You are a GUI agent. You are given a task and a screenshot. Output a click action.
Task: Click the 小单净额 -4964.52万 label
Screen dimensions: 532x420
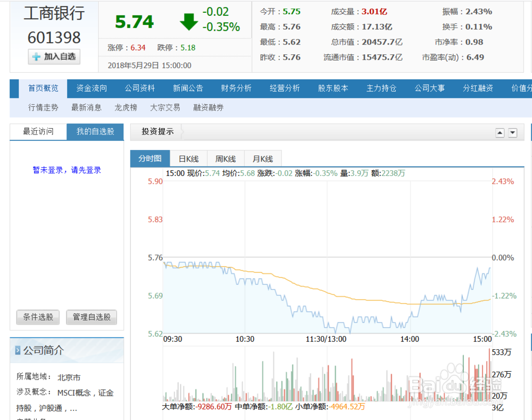330,406
